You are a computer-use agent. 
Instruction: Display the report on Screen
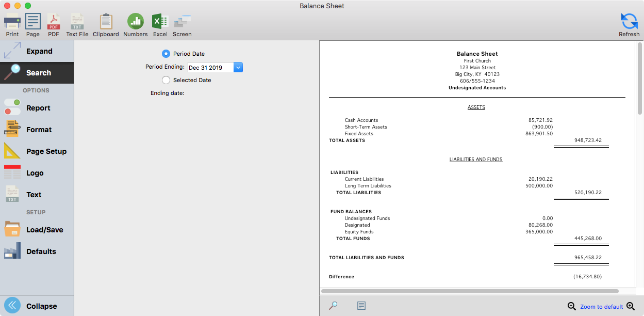[x=182, y=24]
